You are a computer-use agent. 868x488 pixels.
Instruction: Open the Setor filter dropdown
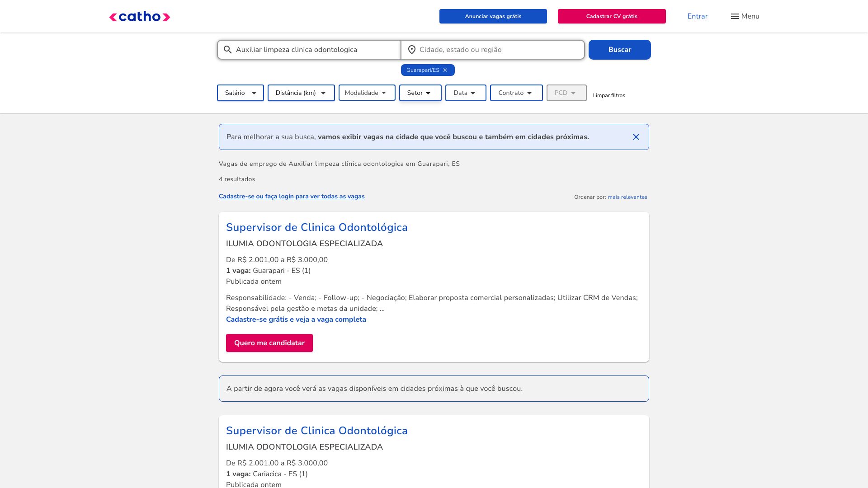point(420,93)
